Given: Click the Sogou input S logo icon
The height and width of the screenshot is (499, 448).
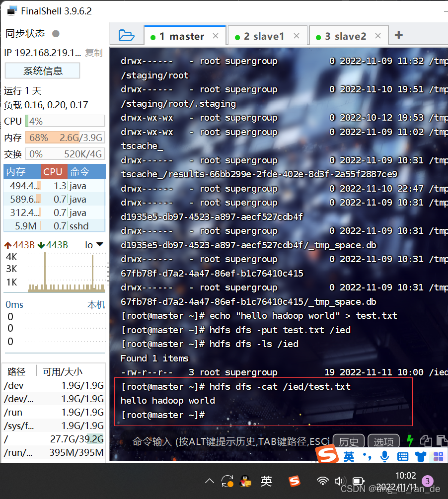Looking at the screenshot, I should [x=326, y=455].
